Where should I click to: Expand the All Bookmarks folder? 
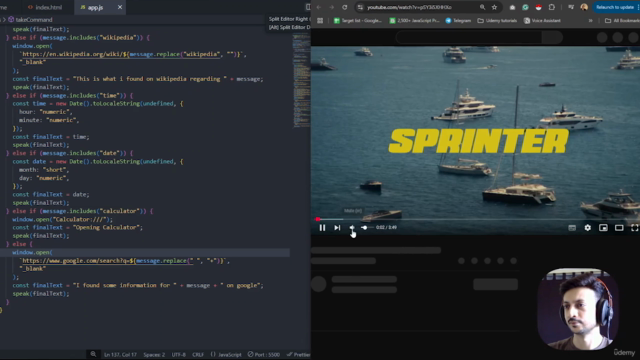622,20
